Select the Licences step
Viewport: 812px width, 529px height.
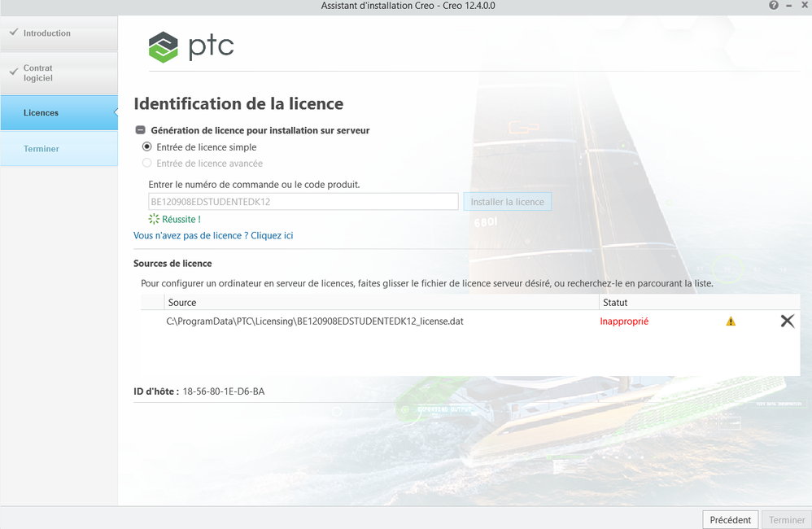[x=59, y=112]
